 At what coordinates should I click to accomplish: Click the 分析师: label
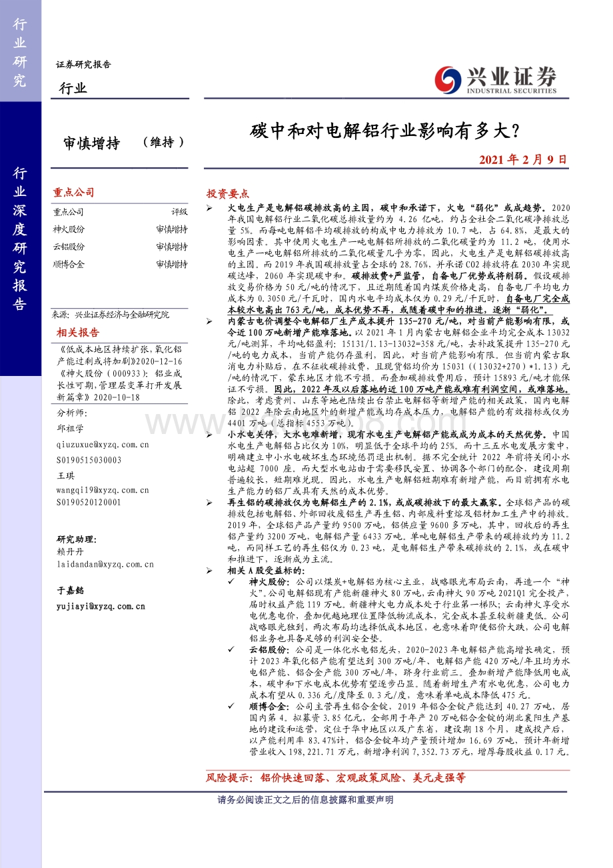click(x=71, y=413)
